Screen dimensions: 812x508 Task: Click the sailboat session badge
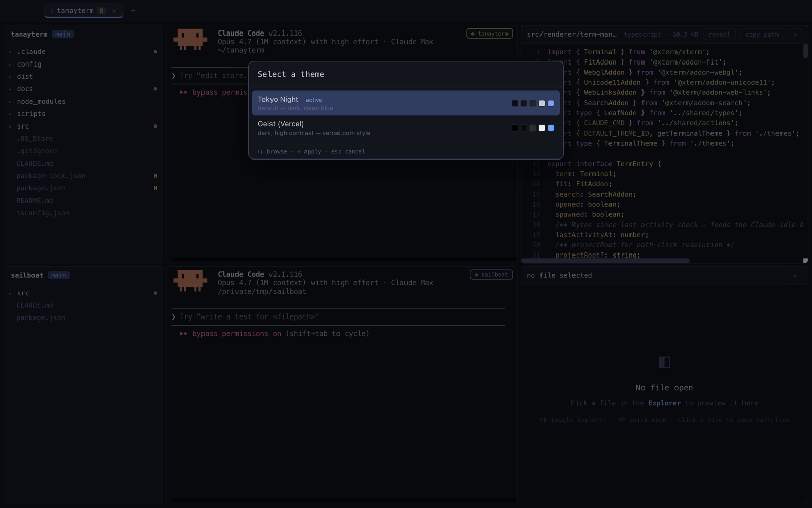coord(491,275)
